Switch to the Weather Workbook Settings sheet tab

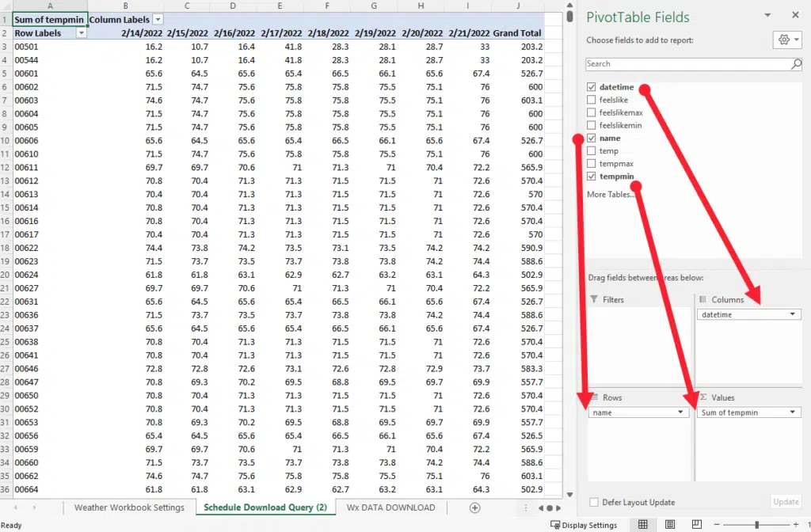(x=129, y=507)
